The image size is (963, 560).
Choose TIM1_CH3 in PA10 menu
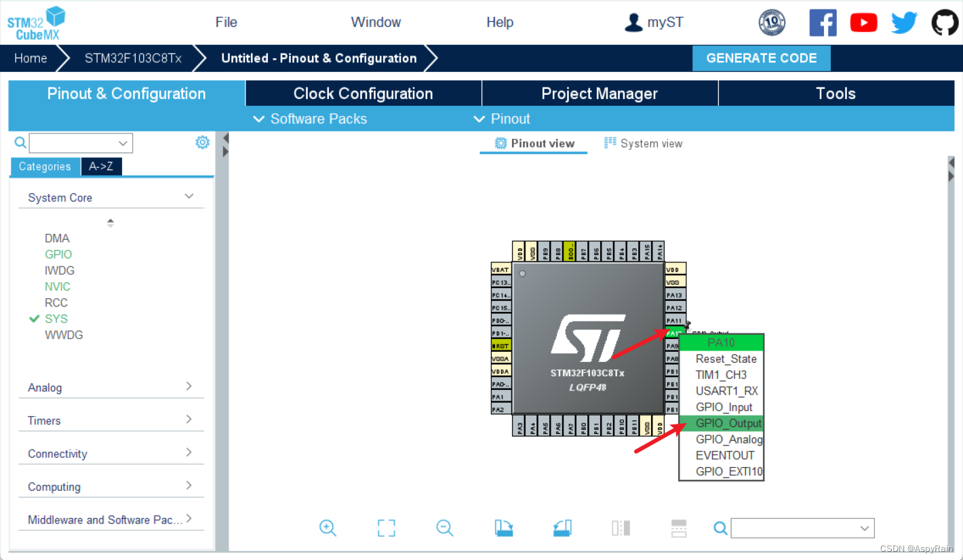click(x=722, y=375)
